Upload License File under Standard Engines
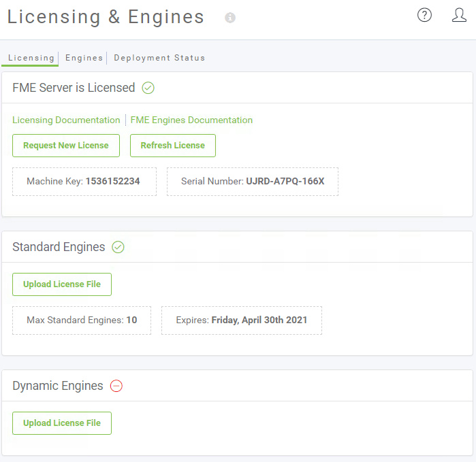Screen dimensions: 476x462 click(62, 284)
